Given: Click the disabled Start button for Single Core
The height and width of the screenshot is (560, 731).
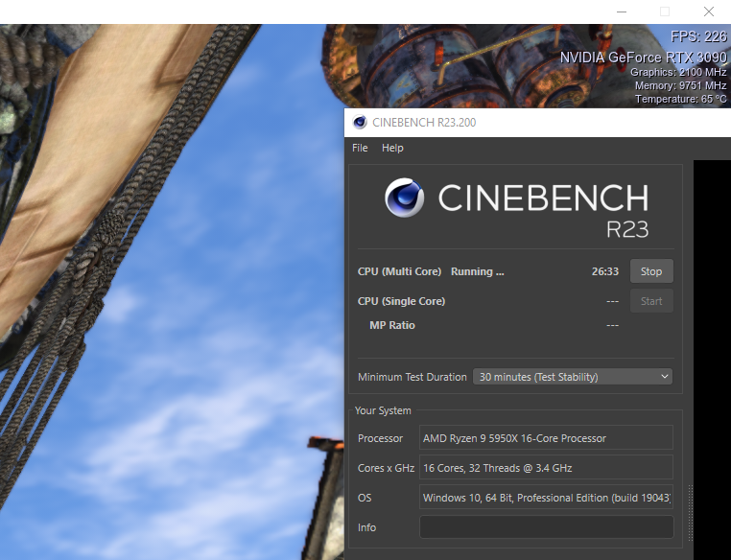Looking at the screenshot, I should click(x=651, y=301).
